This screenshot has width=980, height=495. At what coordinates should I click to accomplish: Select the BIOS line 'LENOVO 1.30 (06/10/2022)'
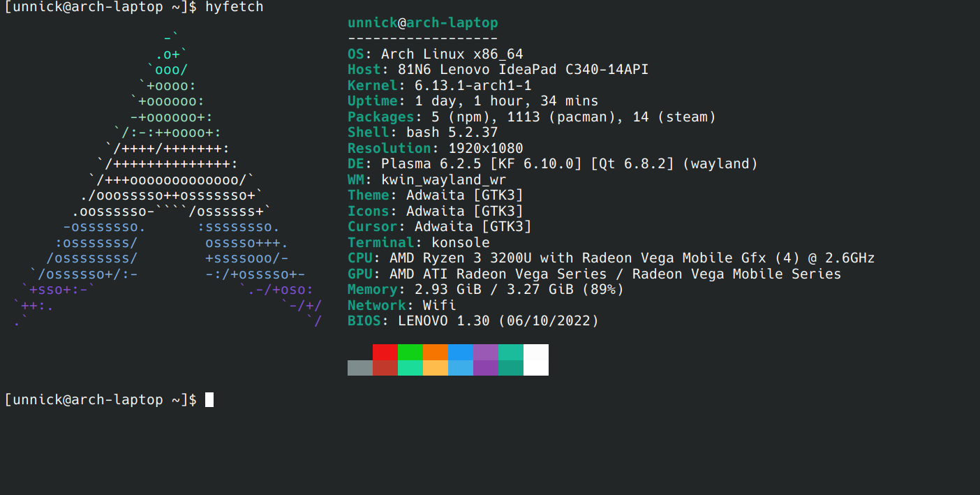[x=473, y=321]
